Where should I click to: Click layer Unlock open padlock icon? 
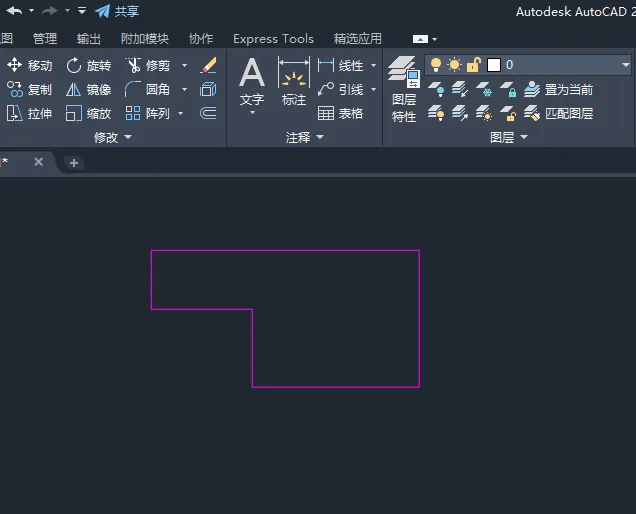point(508,113)
